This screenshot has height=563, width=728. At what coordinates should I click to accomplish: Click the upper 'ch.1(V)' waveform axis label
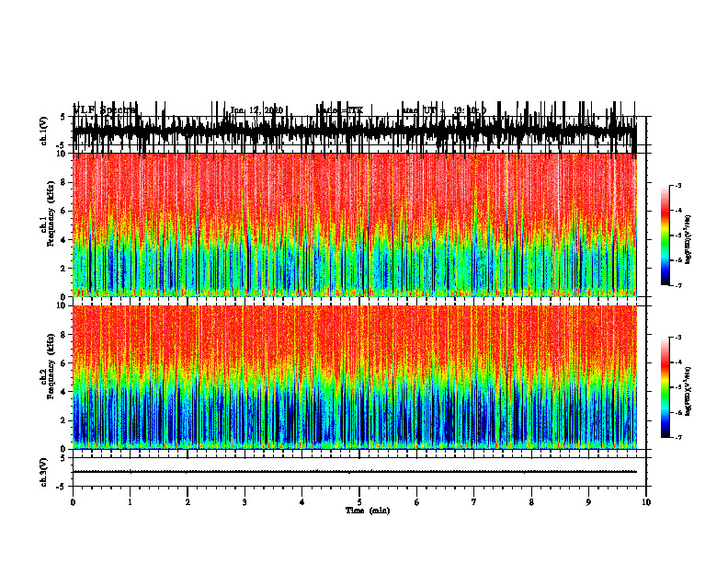click(x=44, y=131)
